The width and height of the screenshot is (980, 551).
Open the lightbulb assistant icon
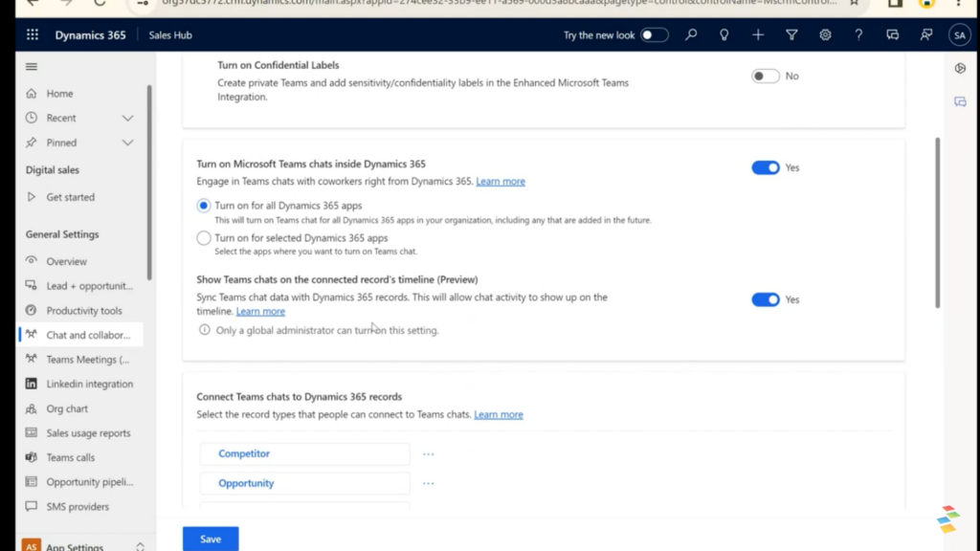coord(724,35)
